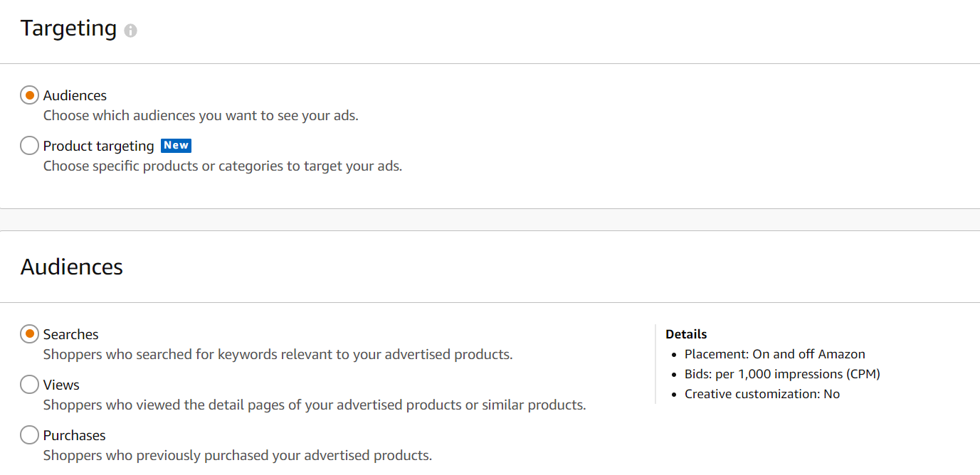Click the Targeting section heading
Screen dimensions: 980x475
point(68,28)
